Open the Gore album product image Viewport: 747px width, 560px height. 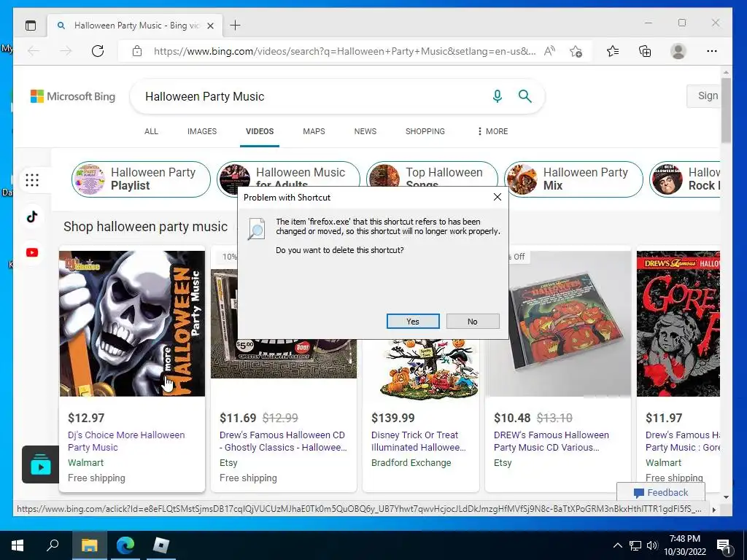(x=678, y=323)
